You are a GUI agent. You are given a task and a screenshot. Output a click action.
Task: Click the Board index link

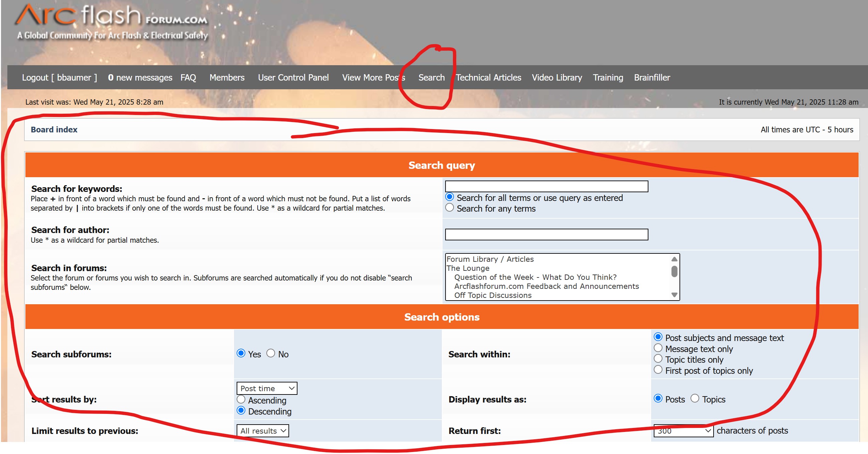tap(54, 129)
